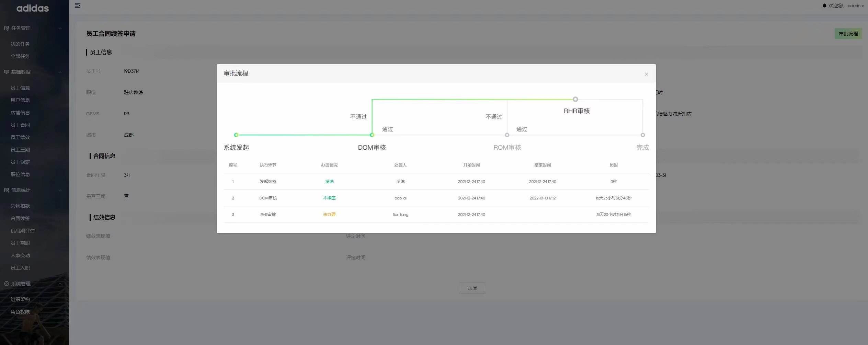The image size is (868, 345).
Task: Click the adidas logo
Action: pyautogui.click(x=33, y=8)
